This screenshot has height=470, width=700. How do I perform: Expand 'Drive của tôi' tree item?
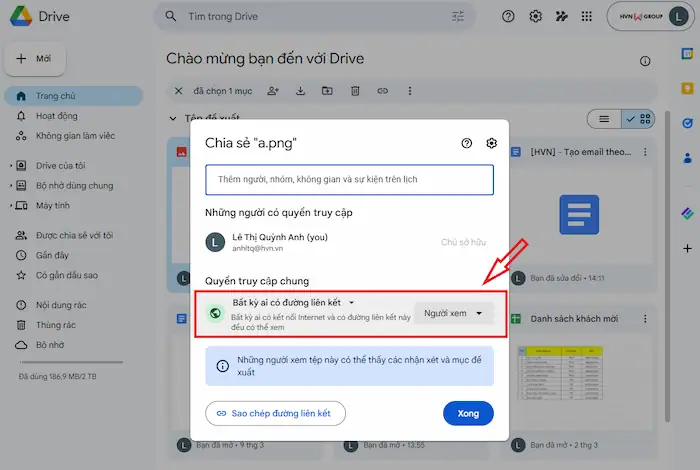(11, 164)
